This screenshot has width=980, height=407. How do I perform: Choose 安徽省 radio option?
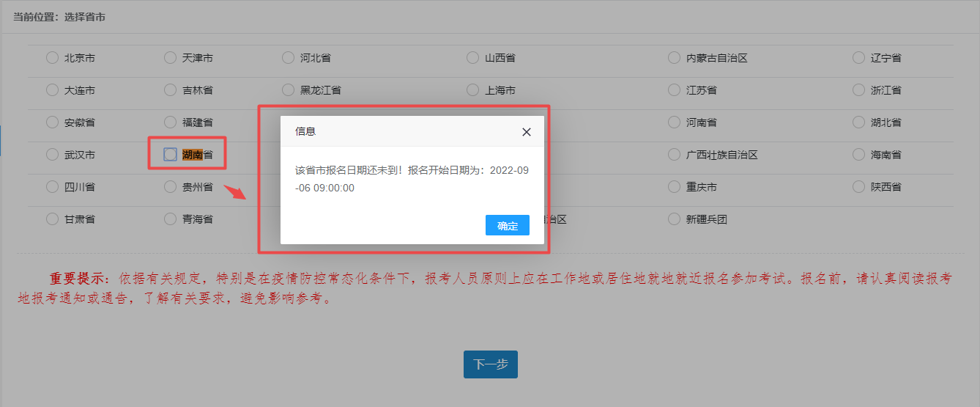click(52, 122)
